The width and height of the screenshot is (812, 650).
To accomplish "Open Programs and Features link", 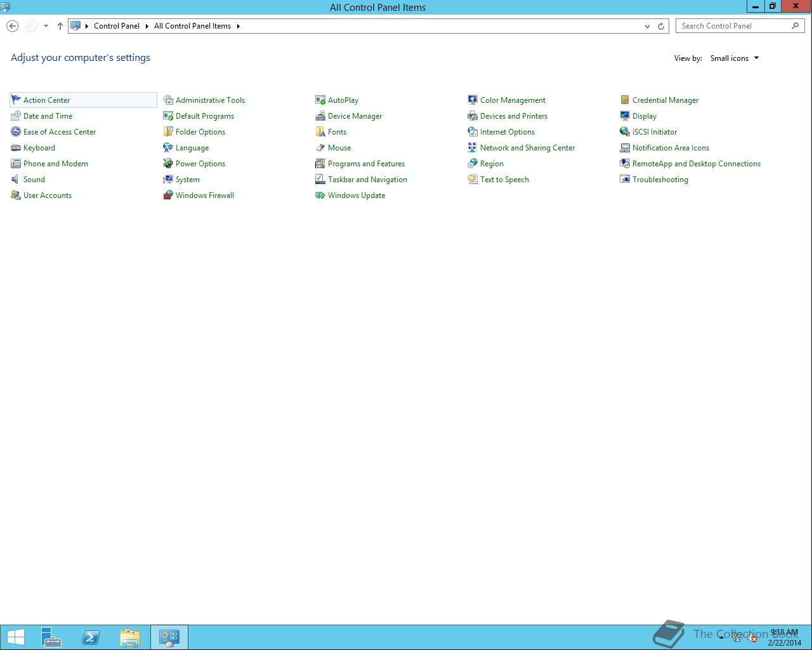I will (366, 163).
